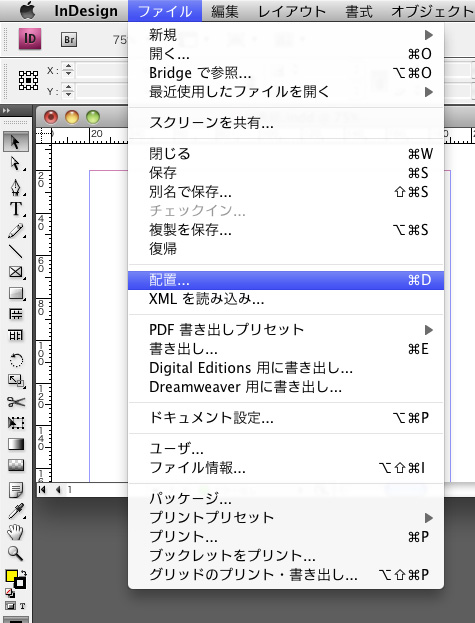Select the Selection tool arrow
This screenshot has width=475, height=623.
[x=15, y=142]
